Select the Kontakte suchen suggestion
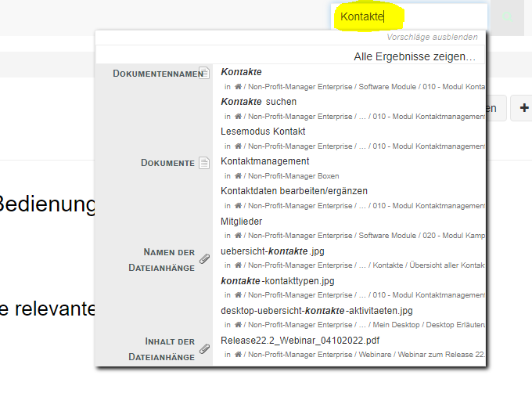This screenshot has height=415, width=532. pos(258,102)
